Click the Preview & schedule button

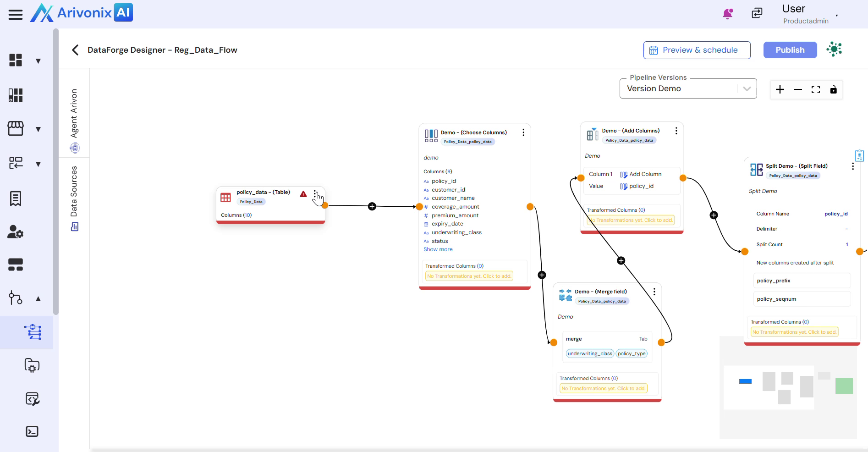(697, 50)
